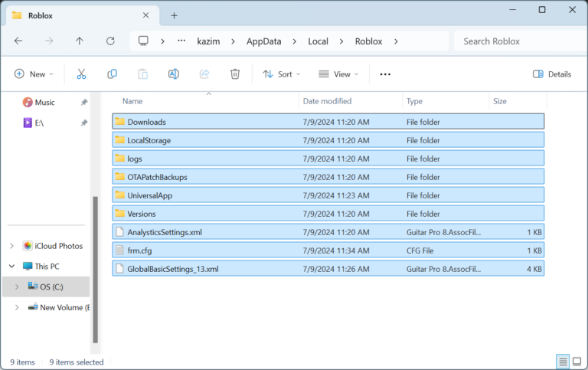Screen dimensions: 588x370
Task: Go up one folder level
Action: [80, 41]
